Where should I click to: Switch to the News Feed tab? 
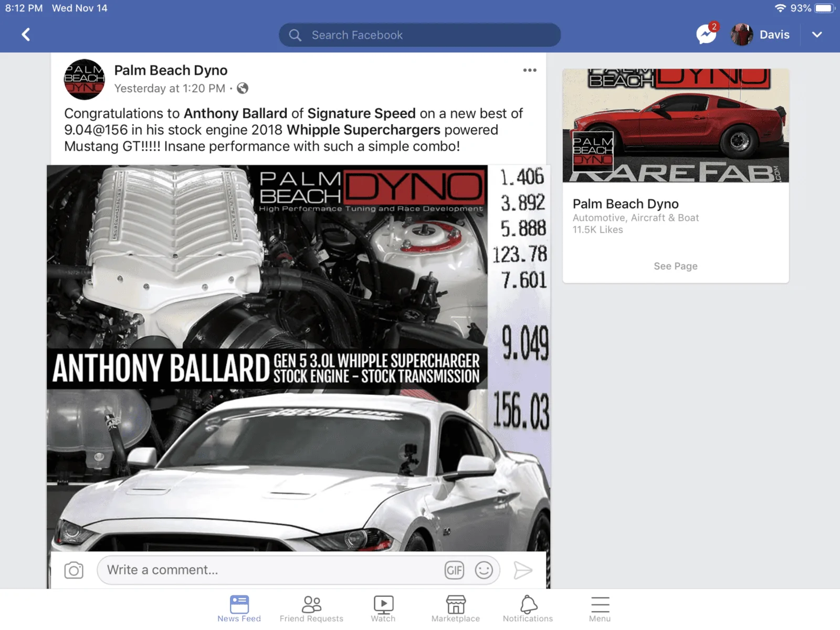[239, 609]
